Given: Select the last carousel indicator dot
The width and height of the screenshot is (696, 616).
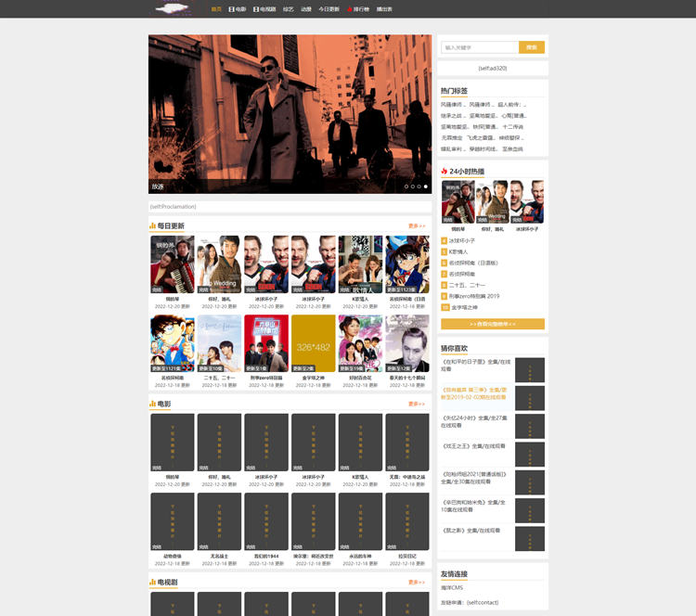Looking at the screenshot, I should pos(426,186).
